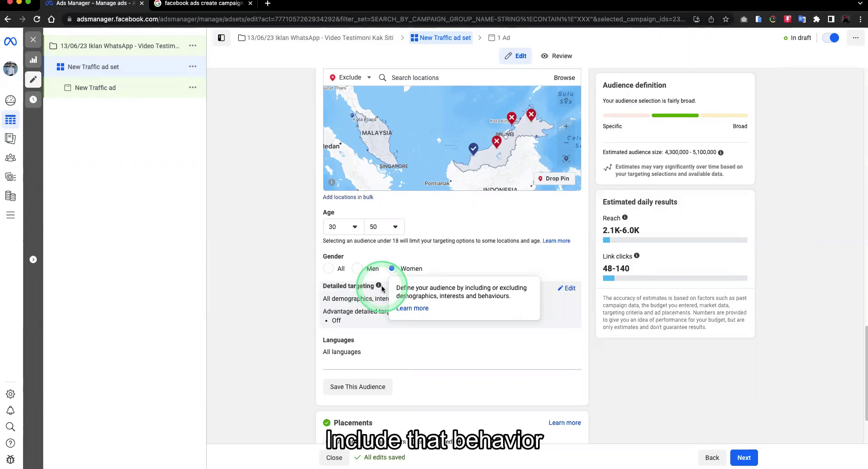This screenshot has height=469, width=868.
Task: Open New Traffic ad set three-dots menu
Action: [x=193, y=66]
